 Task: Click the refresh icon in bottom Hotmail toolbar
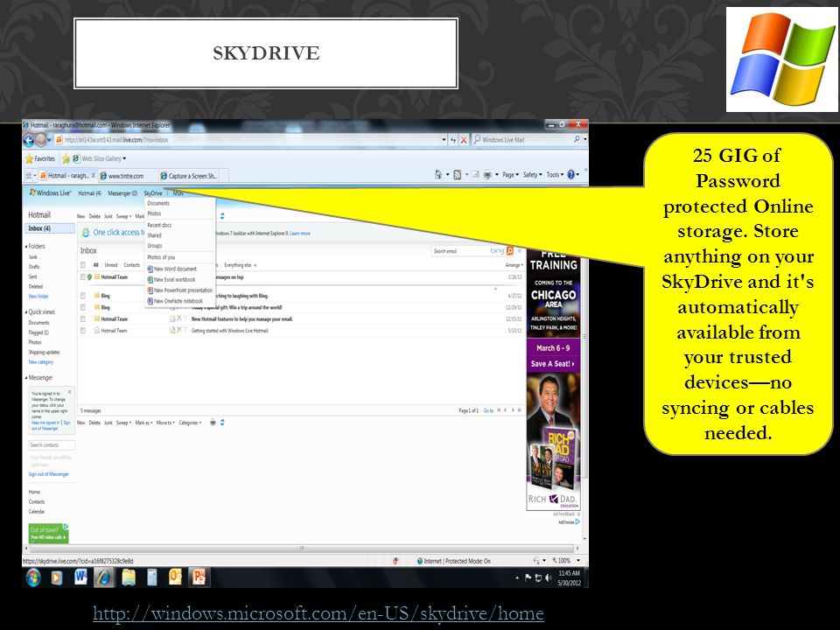tap(222, 423)
